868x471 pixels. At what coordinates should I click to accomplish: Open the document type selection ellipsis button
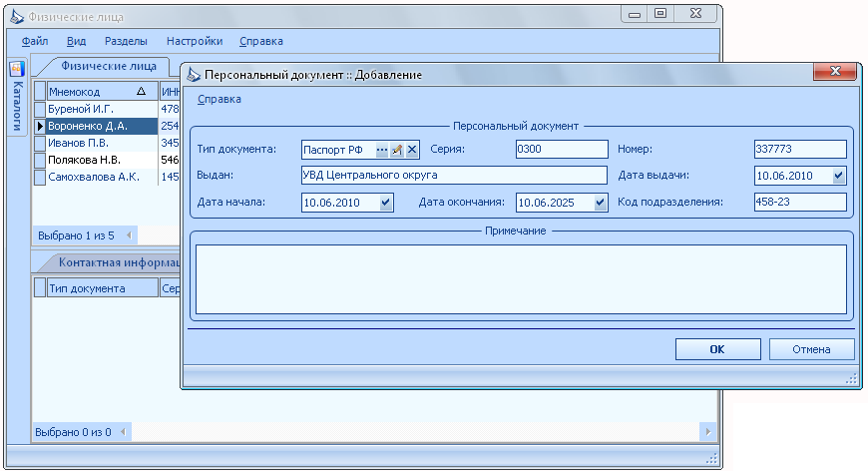(382, 150)
